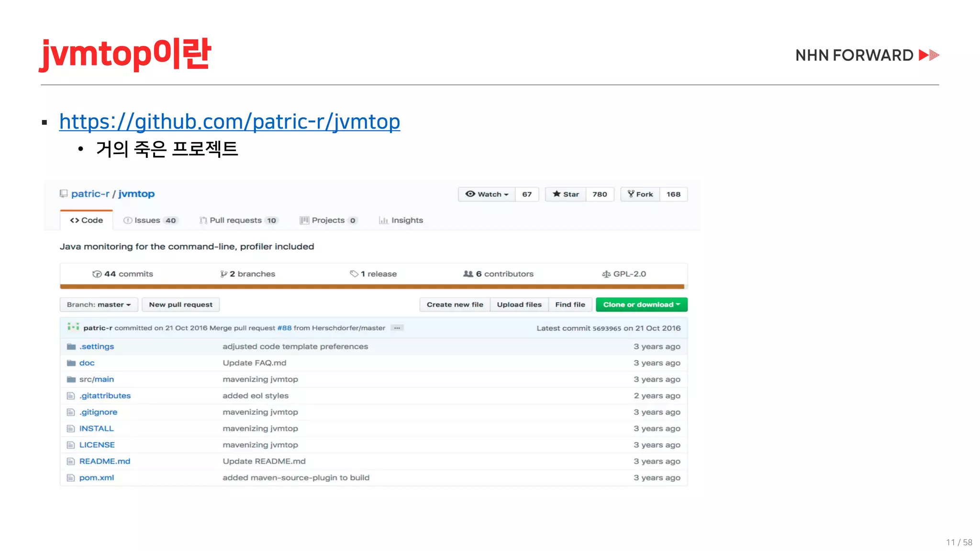Click Find file button
The height and width of the screenshot is (551, 980).
coord(570,305)
